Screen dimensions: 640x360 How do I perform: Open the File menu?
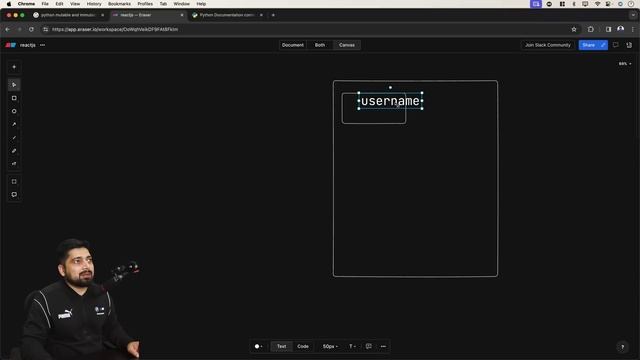45,4
